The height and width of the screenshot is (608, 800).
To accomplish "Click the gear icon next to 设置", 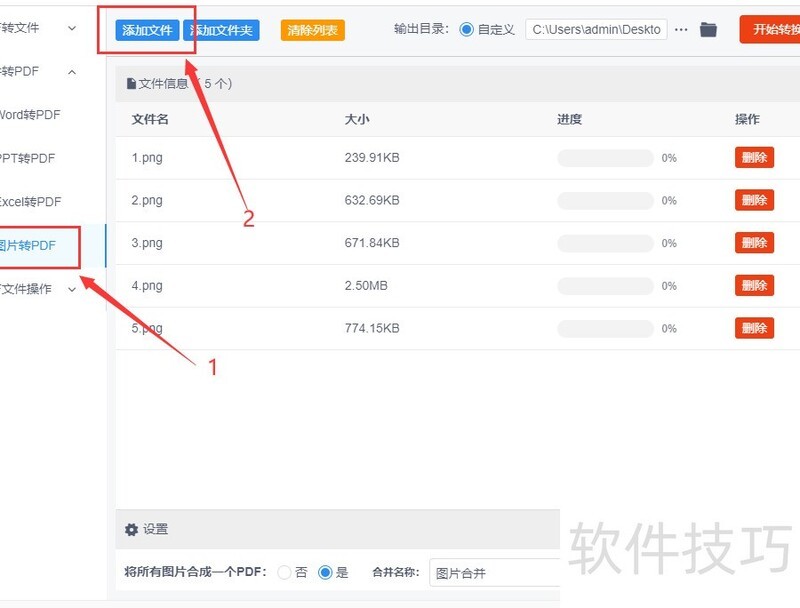I will [131, 529].
